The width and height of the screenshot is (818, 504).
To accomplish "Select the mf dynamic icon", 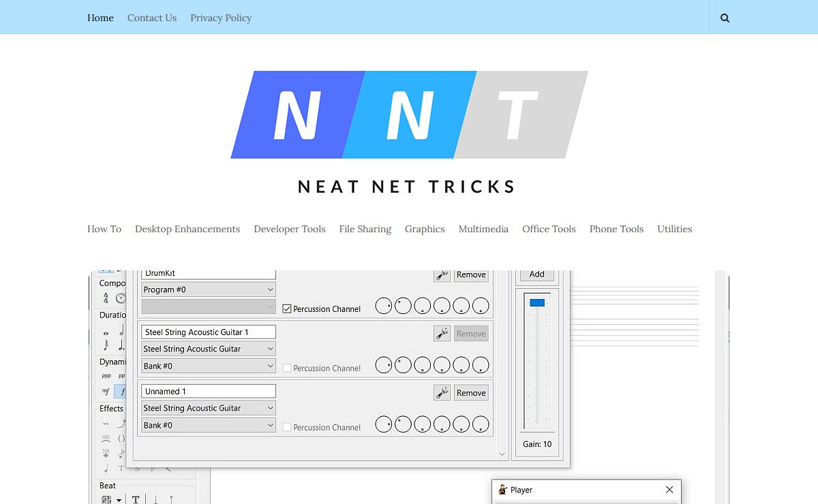I will click(106, 392).
